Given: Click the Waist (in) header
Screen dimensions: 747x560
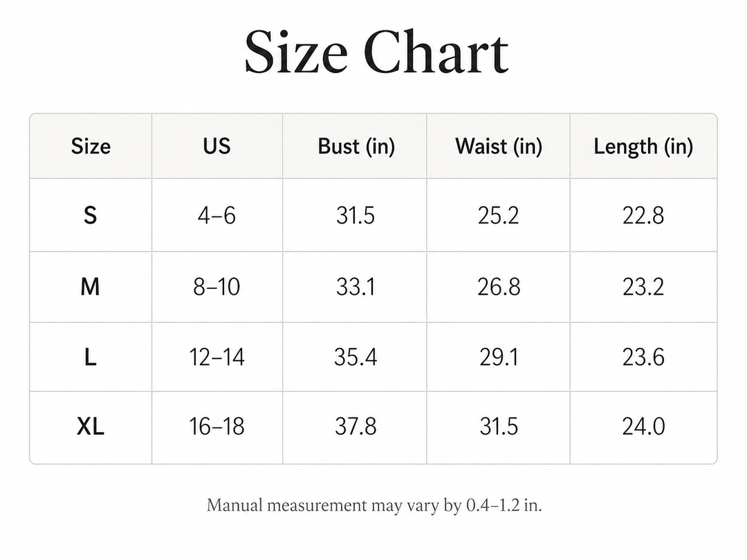Looking at the screenshot, I should [x=498, y=146].
